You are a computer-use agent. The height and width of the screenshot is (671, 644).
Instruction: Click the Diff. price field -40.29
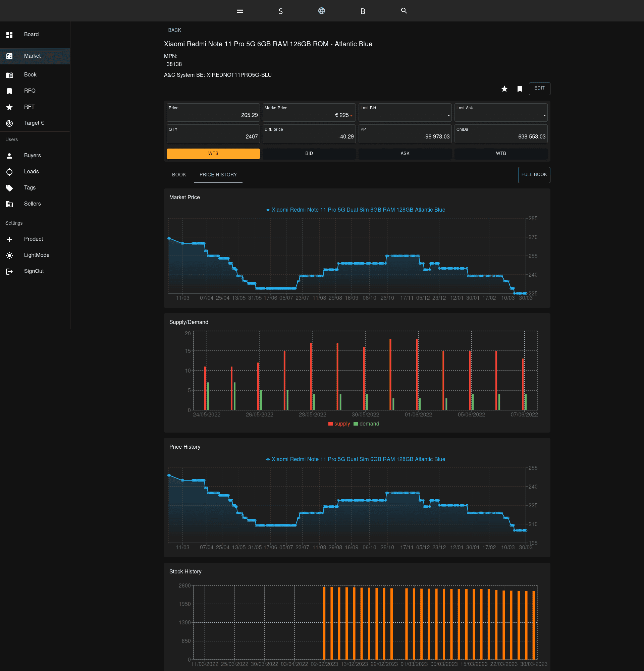(309, 134)
